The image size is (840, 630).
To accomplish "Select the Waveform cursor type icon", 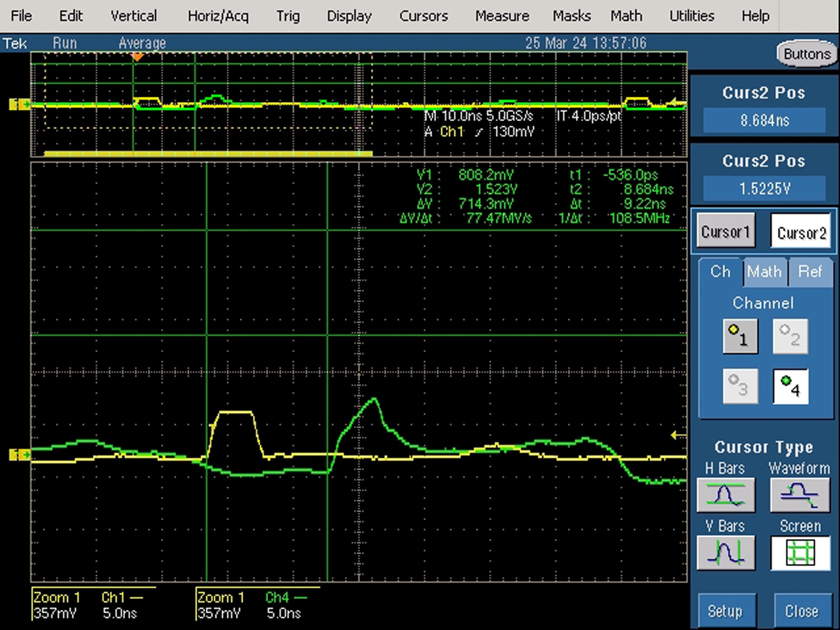I will tap(800, 495).
